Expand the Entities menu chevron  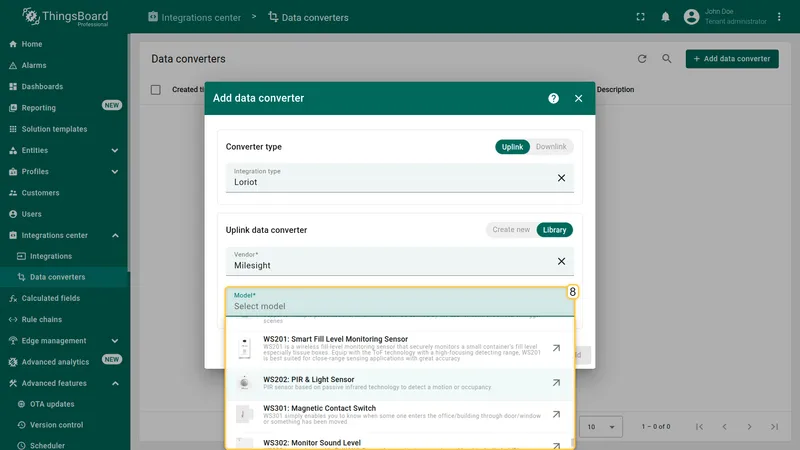(x=115, y=151)
